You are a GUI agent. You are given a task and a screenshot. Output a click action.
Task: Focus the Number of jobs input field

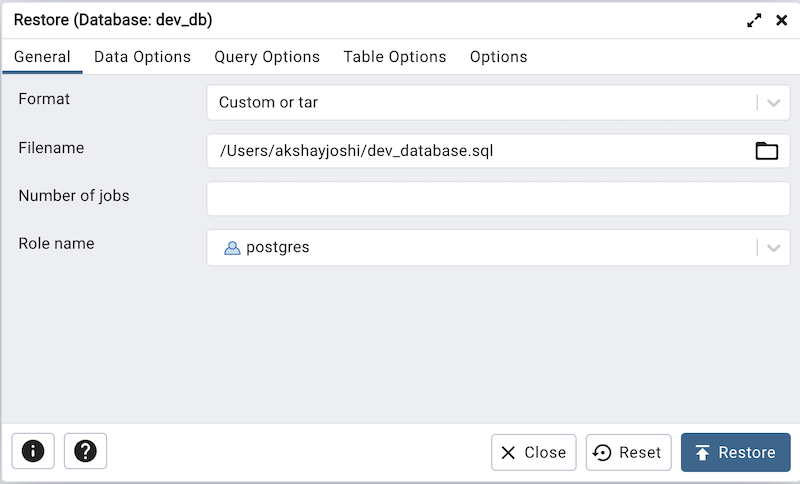click(x=498, y=198)
